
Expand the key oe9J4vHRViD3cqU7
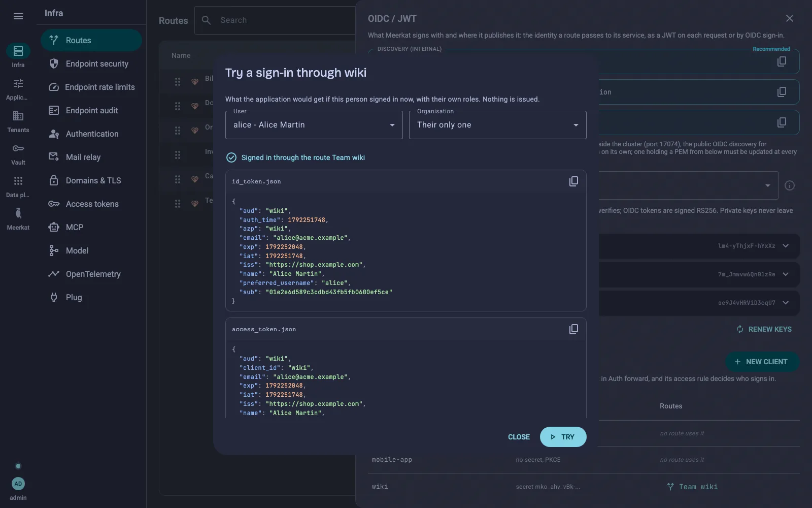[786, 303]
